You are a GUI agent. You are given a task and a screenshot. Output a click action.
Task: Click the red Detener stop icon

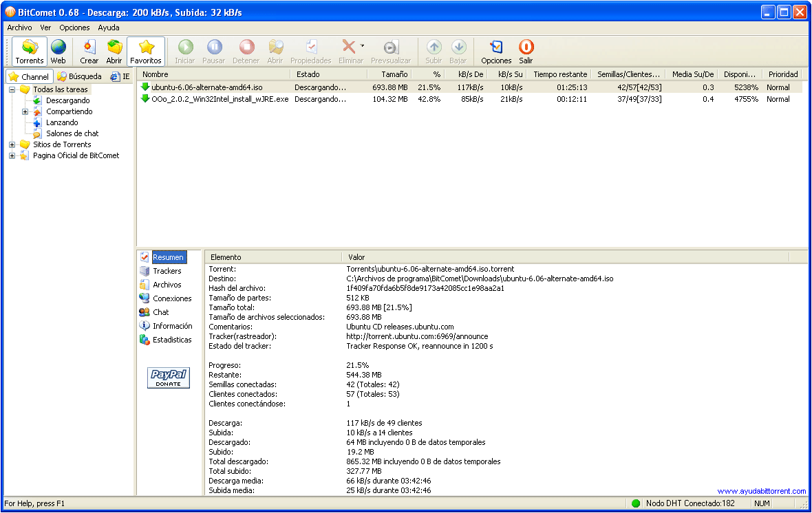click(x=246, y=47)
